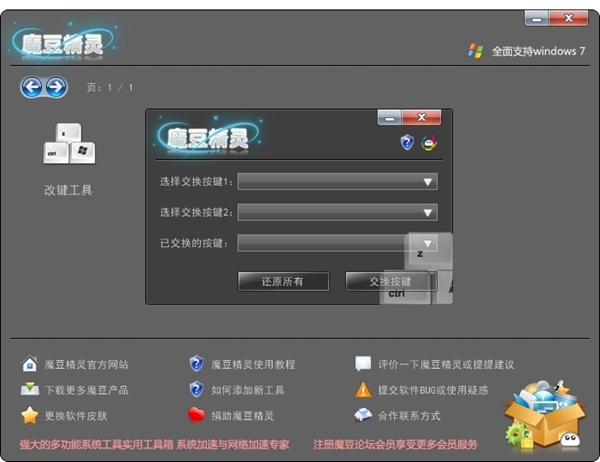Click the telephone contact icon
600x462 pixels.
pos(363,415)
